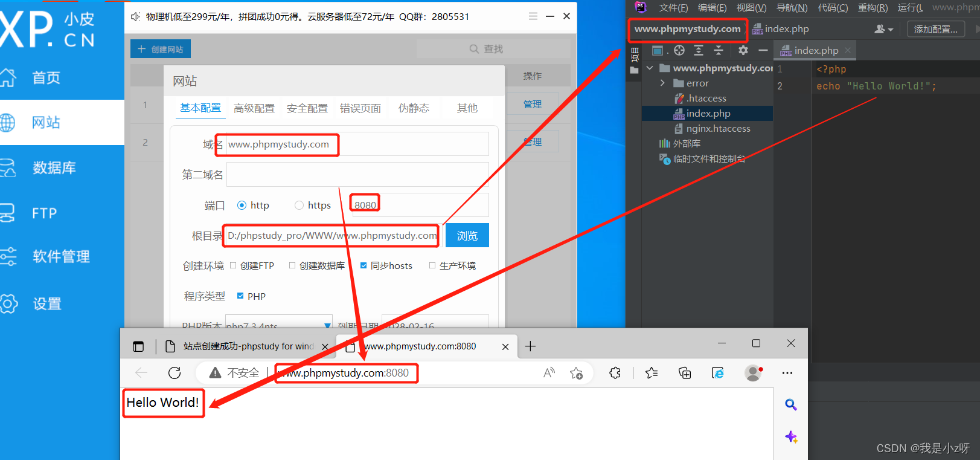Open 软件管理 software management in phpstudy
The image size is (980, 460).
click(60, 256)
